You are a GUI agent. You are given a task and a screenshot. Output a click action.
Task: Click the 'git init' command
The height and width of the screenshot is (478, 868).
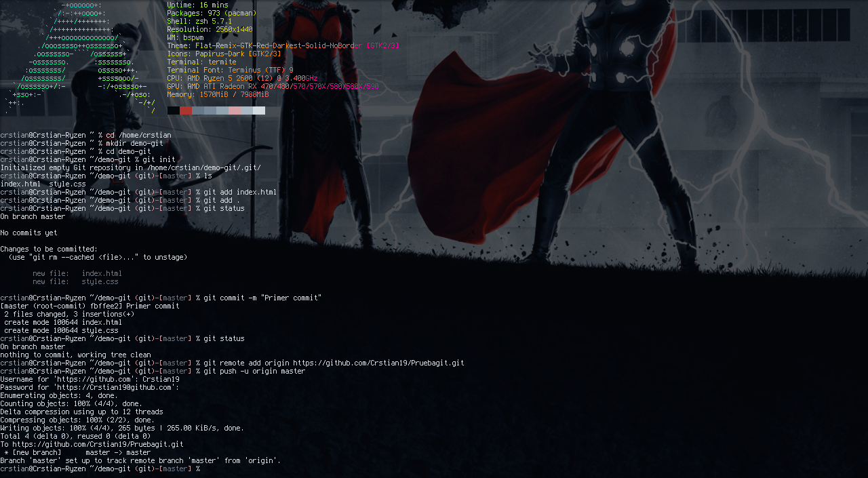tap(159, 160)
